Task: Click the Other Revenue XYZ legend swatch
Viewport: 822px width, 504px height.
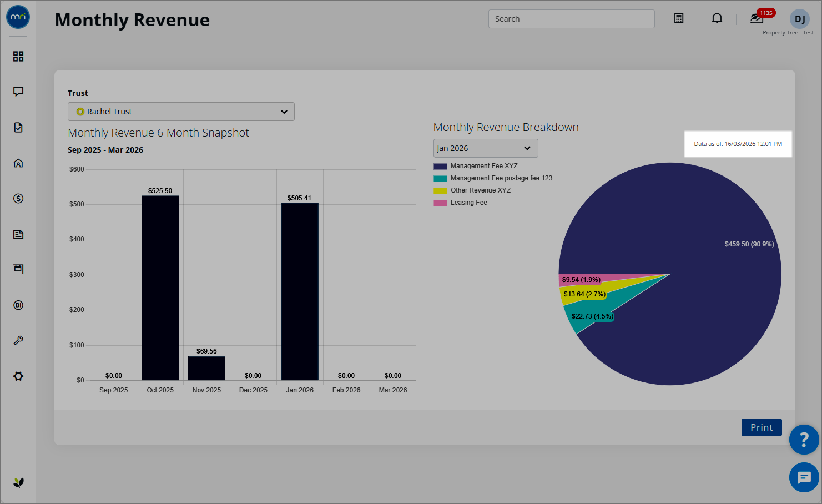Action: click(x=440, y=191)
